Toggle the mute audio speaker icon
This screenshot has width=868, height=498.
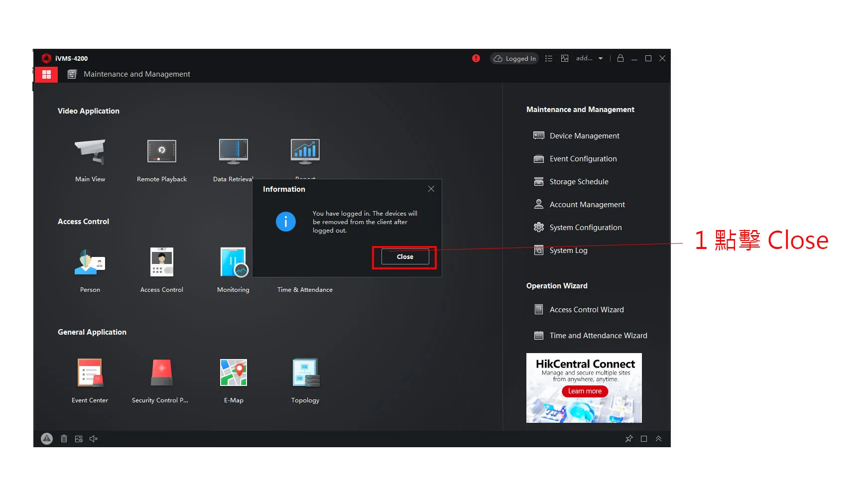[94, 439]
